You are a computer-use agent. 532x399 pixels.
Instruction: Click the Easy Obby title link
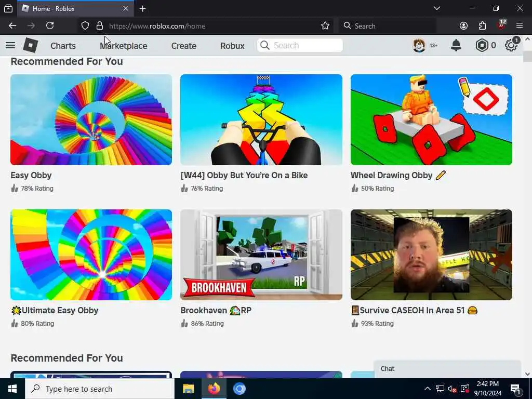pos(31,176)
